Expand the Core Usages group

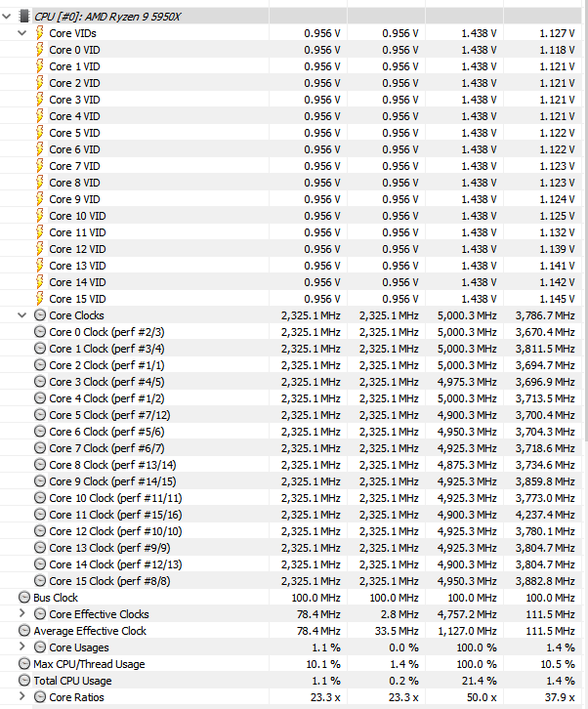[x=21, y=646]
